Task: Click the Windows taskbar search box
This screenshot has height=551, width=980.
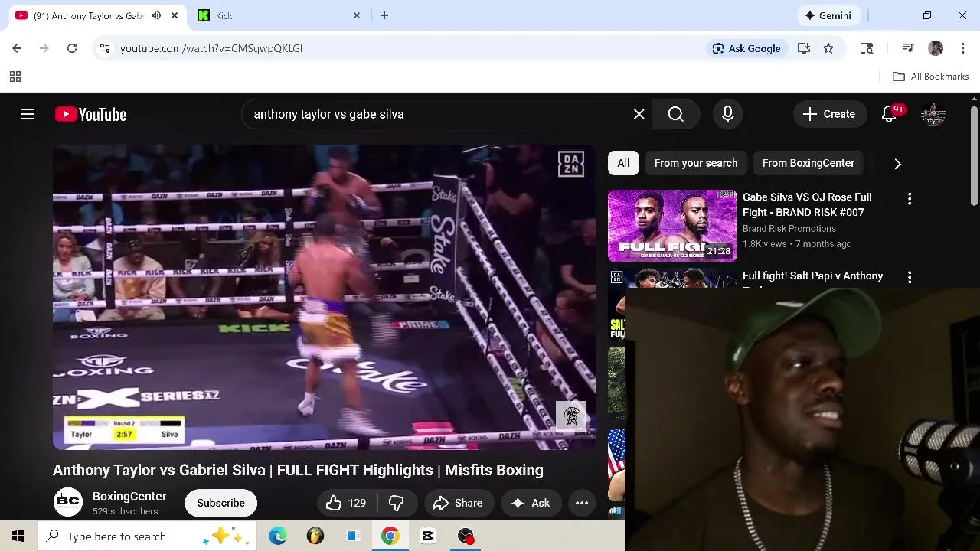Action: (147, 536)
